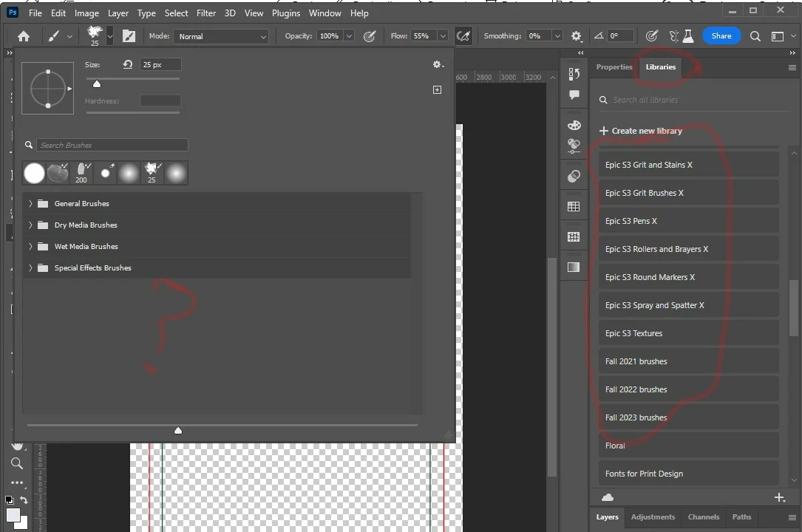
Task: Click the brush angle icon
Action: [x=599, y=35]
